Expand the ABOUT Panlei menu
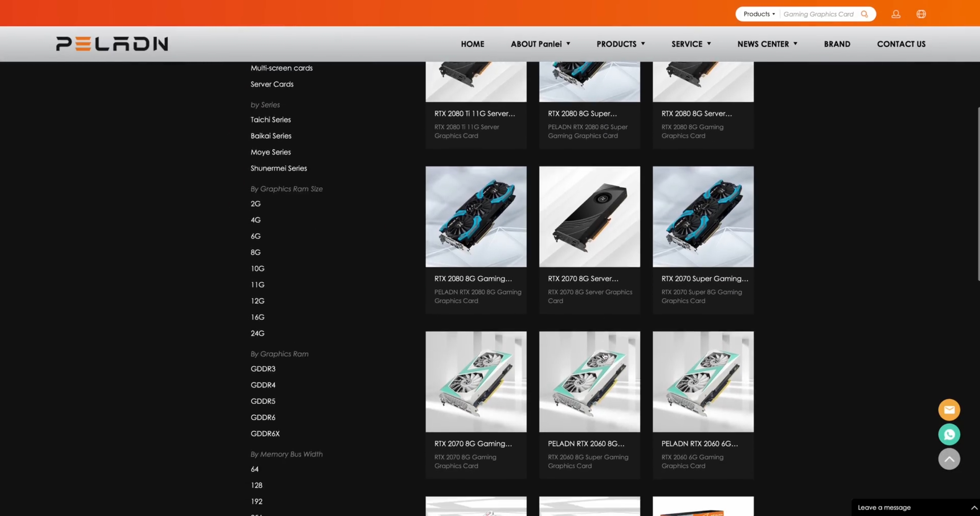 pos(540,44)
